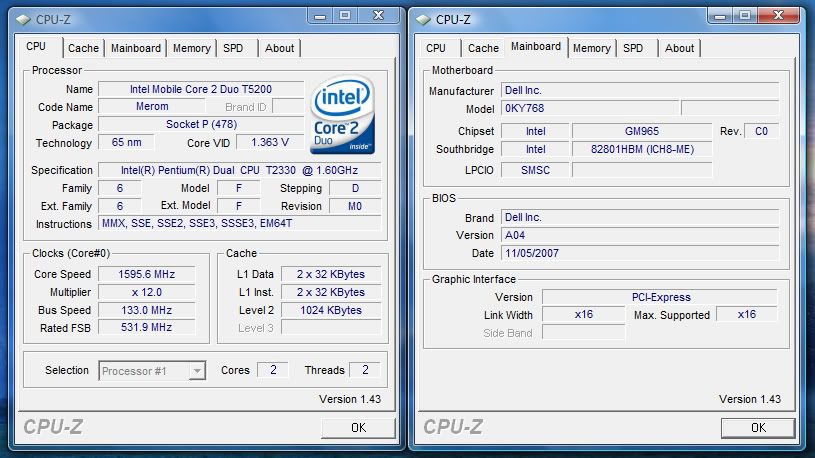Click the CPU-Z title icon in left window
Image resolution: width=815 pixels, height=458 pixels.
(23, 20)
